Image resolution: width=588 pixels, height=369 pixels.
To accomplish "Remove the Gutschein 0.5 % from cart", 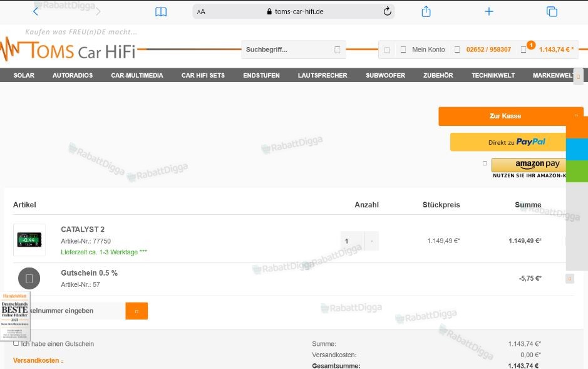I will pyautogui.click(x=570, y=279).
